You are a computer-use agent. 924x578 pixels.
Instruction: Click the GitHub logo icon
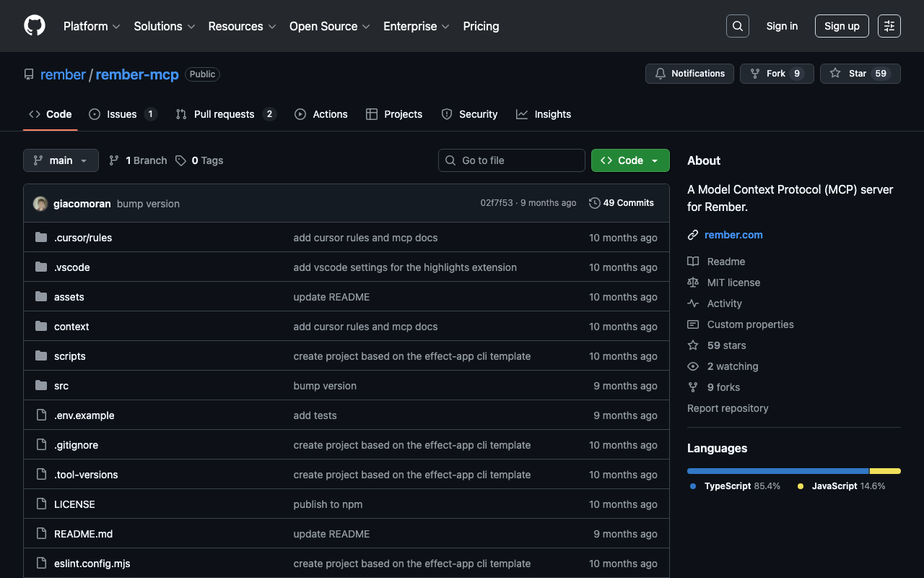tap(35, 26)
